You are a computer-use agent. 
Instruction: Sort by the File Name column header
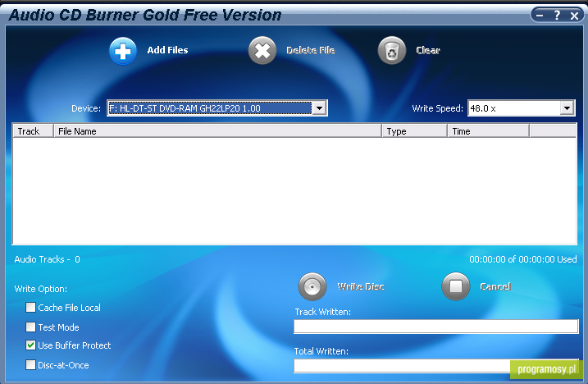(x=218, y=131)
